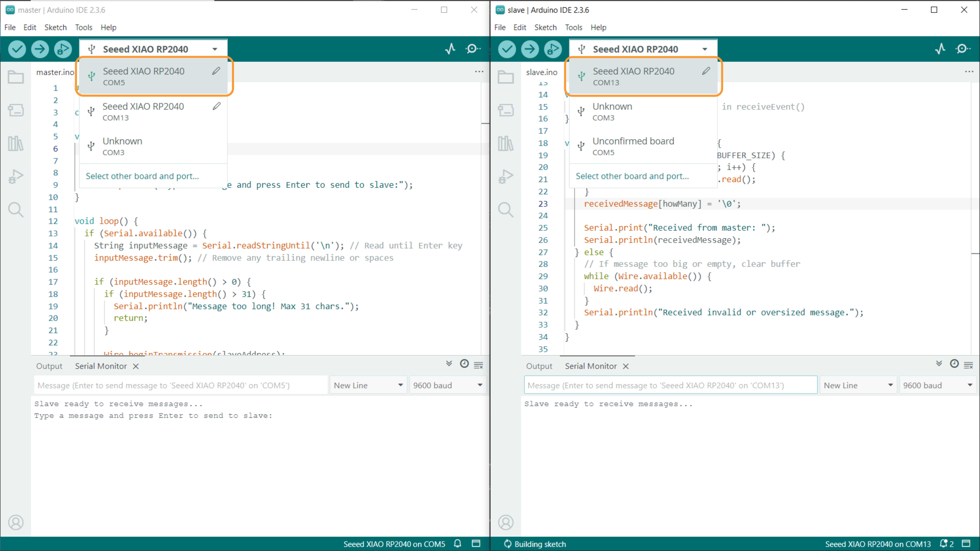Open Sketch menu in master window

point(55,27)
